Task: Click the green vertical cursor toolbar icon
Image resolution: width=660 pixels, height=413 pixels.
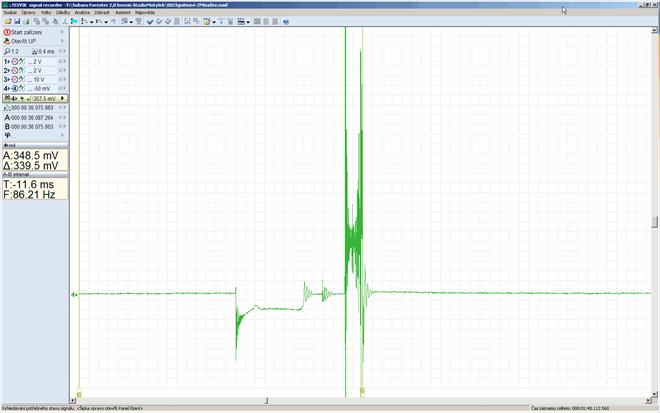Action: pos(65,21)
